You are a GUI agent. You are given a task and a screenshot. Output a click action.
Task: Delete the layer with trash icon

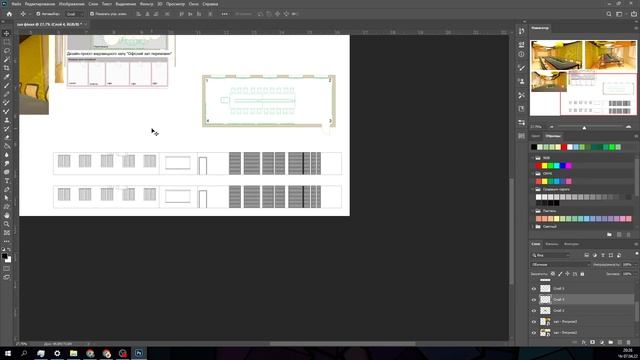(x=629, y=342)
